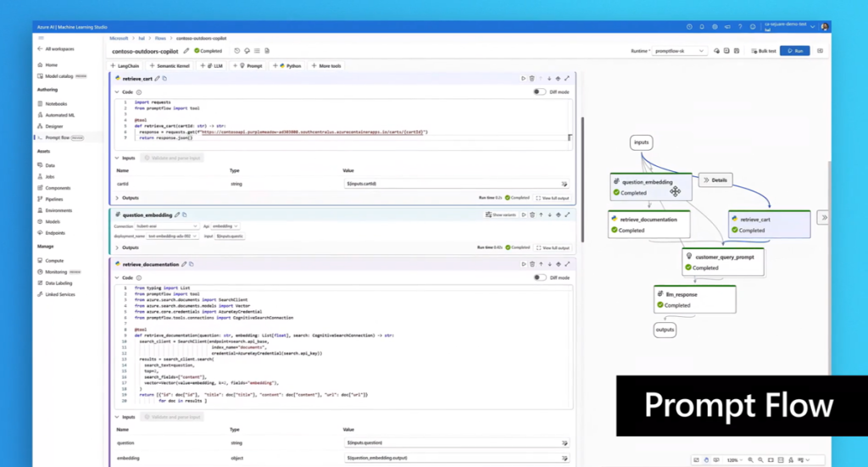Click the pencil icon beside contoso-outdoors-copilot title

point(186,51)
